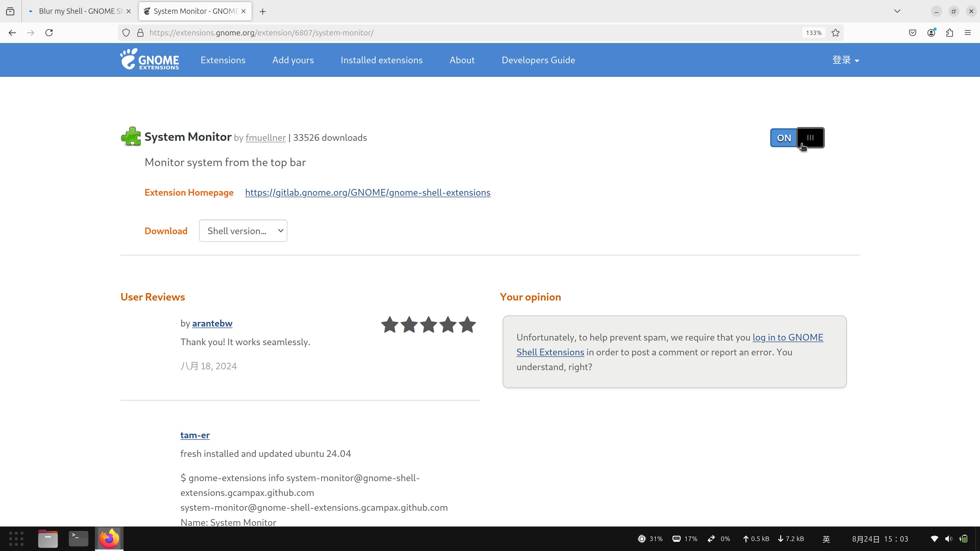Screen dimensions: 980x551
Task: Open the Extensions nav item
Action: tap(223, 60)
